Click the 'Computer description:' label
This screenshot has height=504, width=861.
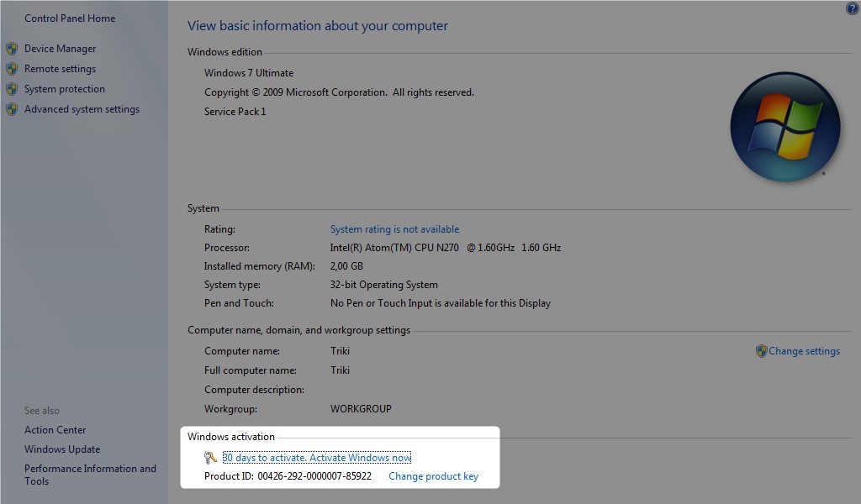254,390
